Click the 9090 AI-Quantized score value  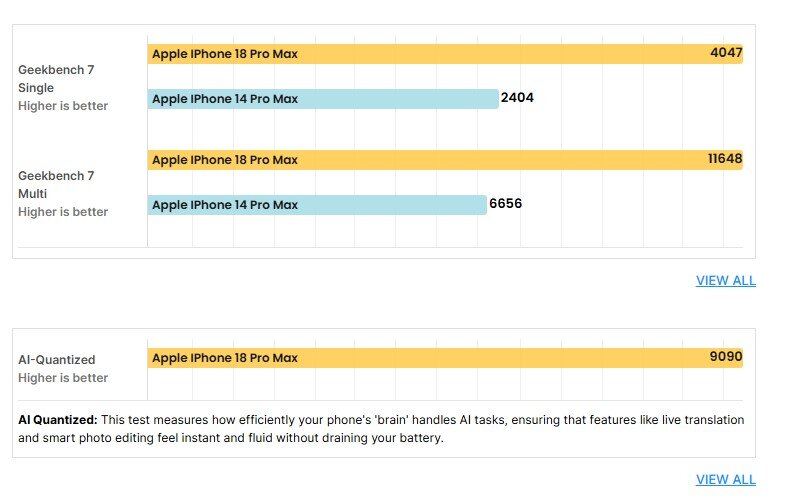pyautogui.click(x=726, y=356)
